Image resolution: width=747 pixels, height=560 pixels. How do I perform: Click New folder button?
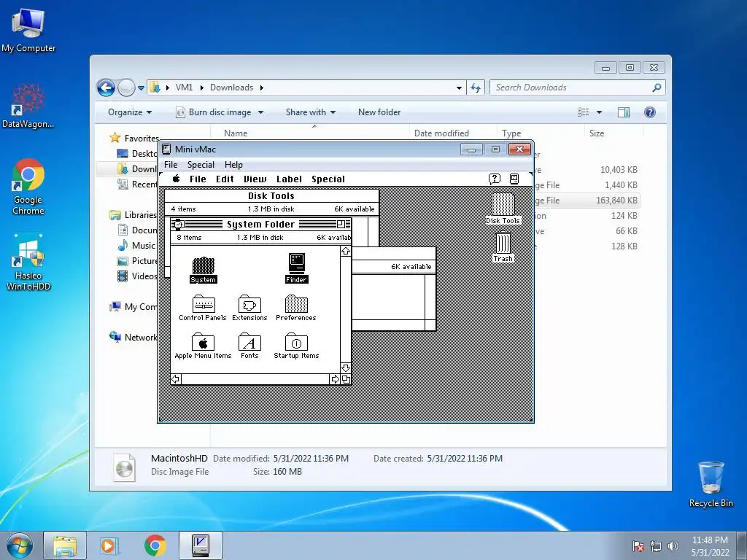tap(379, 112)
